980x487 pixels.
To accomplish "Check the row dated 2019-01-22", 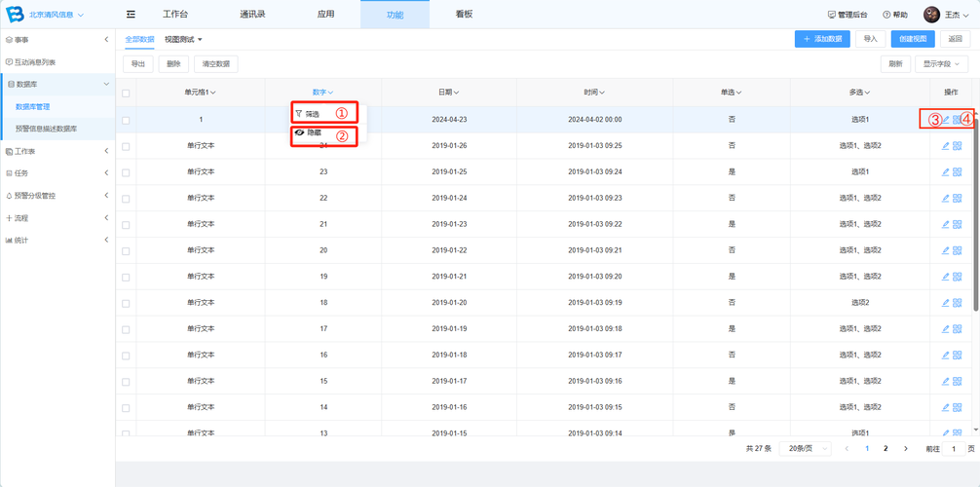I will (x=126, y=250).
